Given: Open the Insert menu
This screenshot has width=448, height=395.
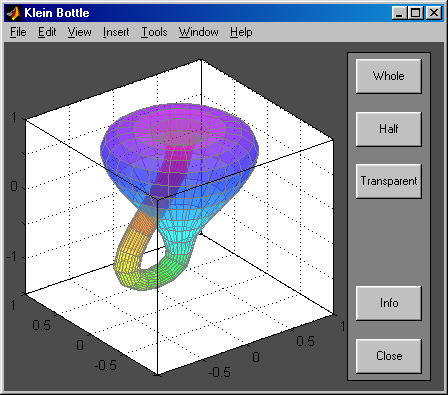Looking at the screenshot, I should (116, 32).
